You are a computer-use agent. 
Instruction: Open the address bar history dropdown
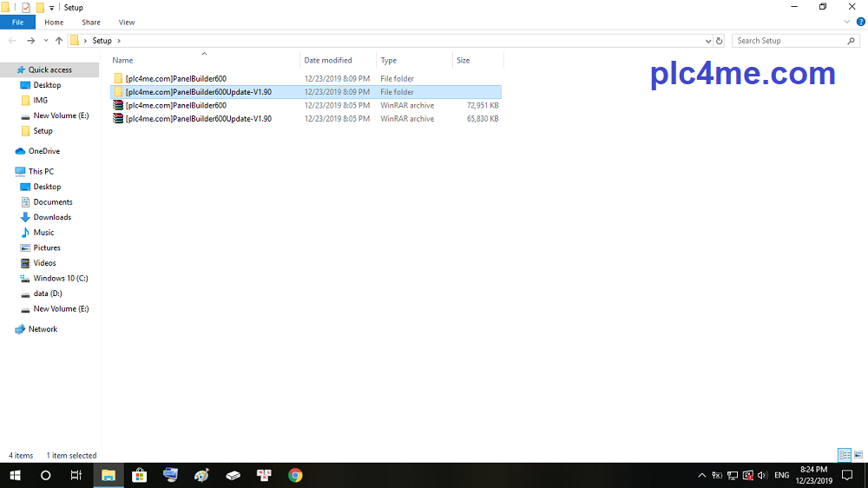coord(708,41)
